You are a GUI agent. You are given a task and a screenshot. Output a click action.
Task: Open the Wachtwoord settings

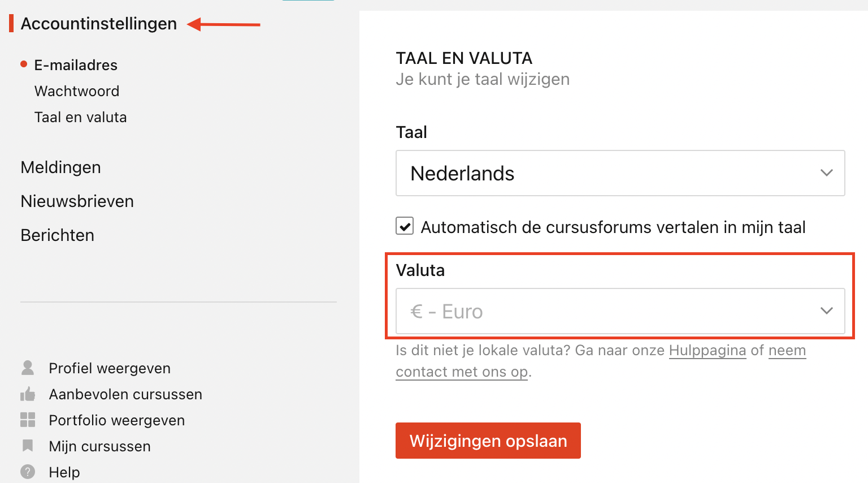(x=77, y=91)
